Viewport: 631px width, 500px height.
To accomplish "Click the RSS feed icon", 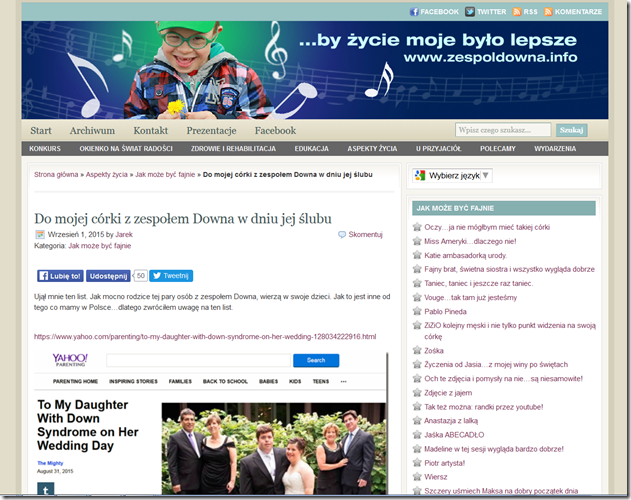I will tap(517, 12).
